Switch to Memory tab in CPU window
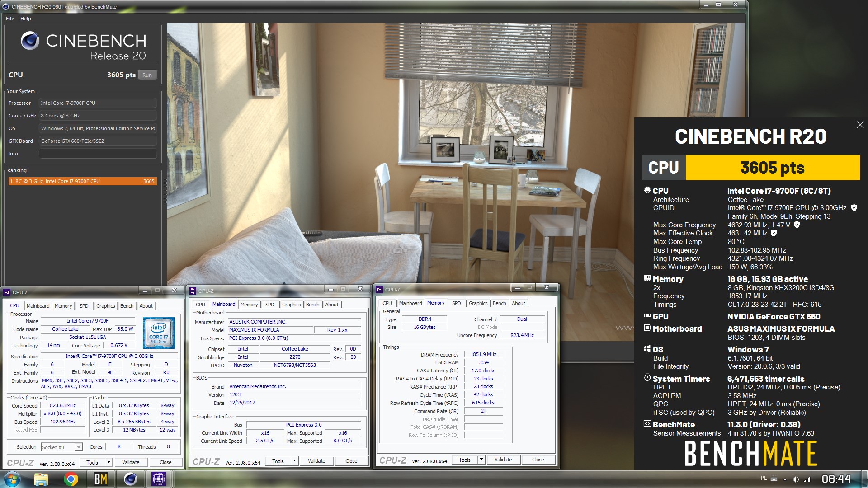This screenshot has height=488, width=868. point(63,306)
